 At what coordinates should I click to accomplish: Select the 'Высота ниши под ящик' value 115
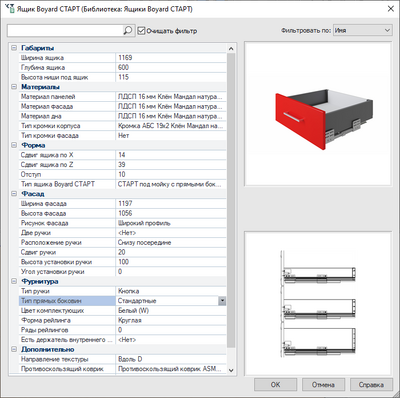(171, 77)
